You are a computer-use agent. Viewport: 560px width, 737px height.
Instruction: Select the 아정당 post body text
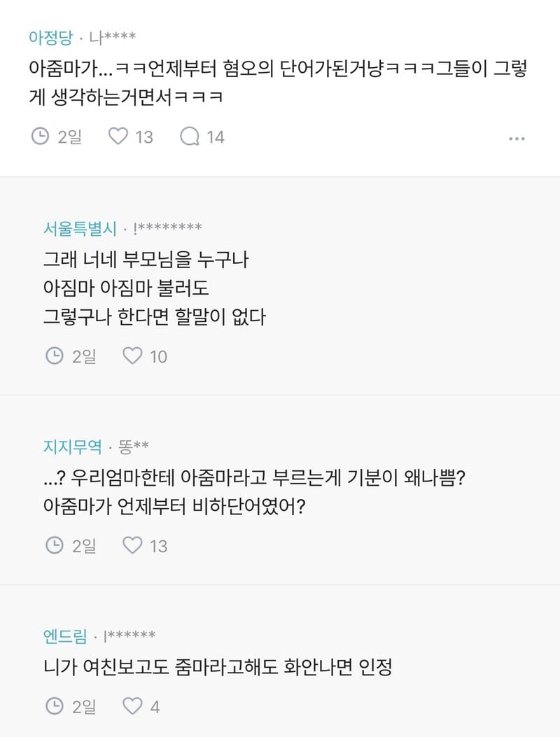pos(277,84)
